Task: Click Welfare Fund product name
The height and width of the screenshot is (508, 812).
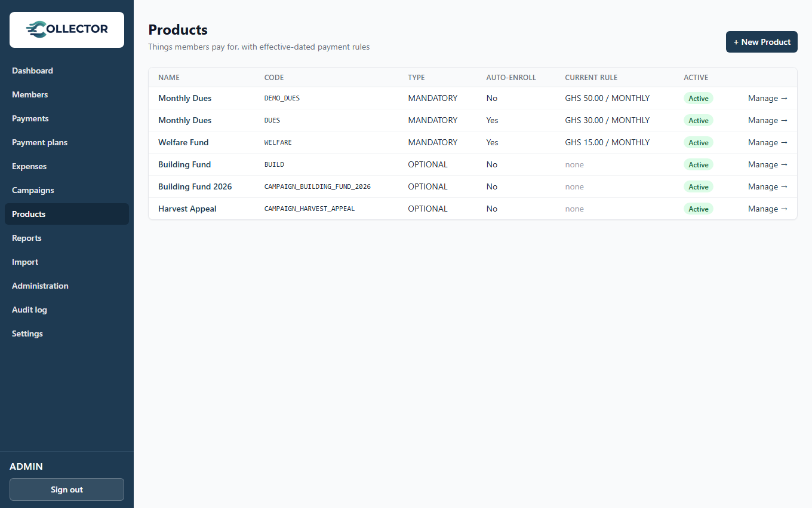Action: point(183,142)
